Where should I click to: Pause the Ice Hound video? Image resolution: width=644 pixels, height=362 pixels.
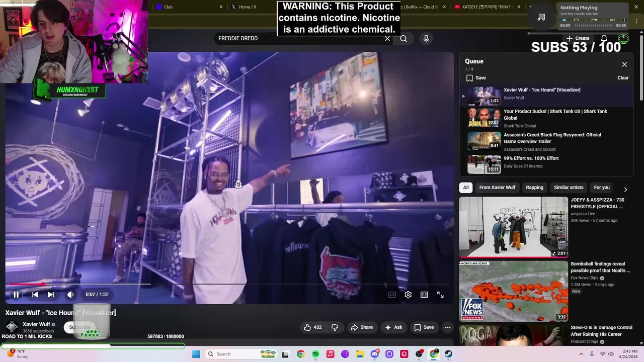16,295
